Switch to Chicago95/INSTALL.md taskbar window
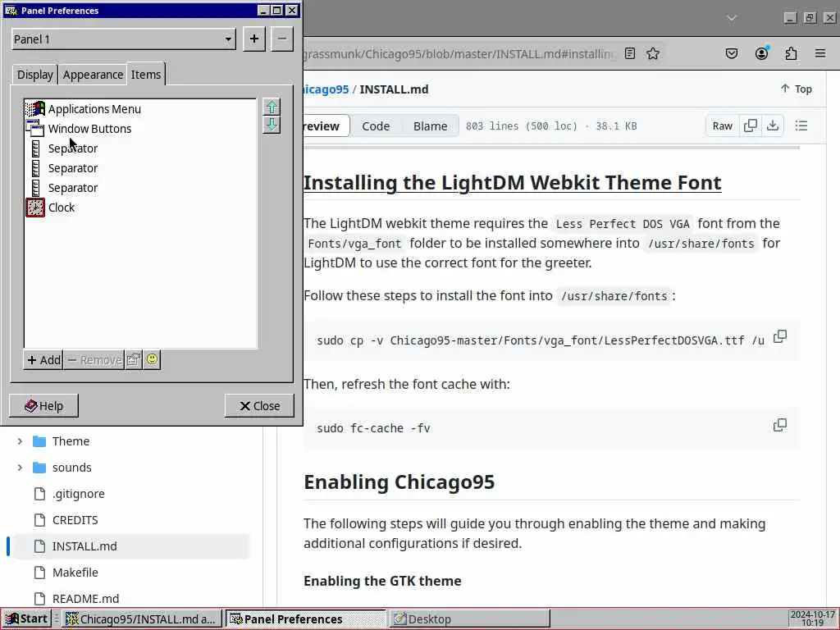Image resolution: width=840 pixels, height=630 pixels. click(x=141, y=619)
